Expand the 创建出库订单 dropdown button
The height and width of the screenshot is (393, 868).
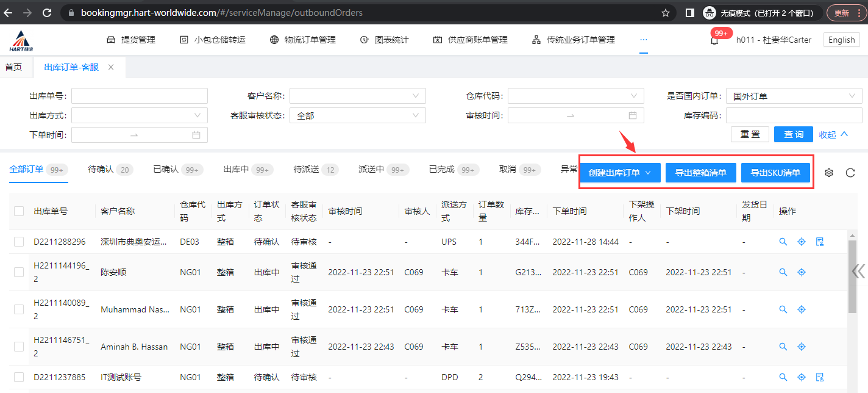click(x=620, y=173)
